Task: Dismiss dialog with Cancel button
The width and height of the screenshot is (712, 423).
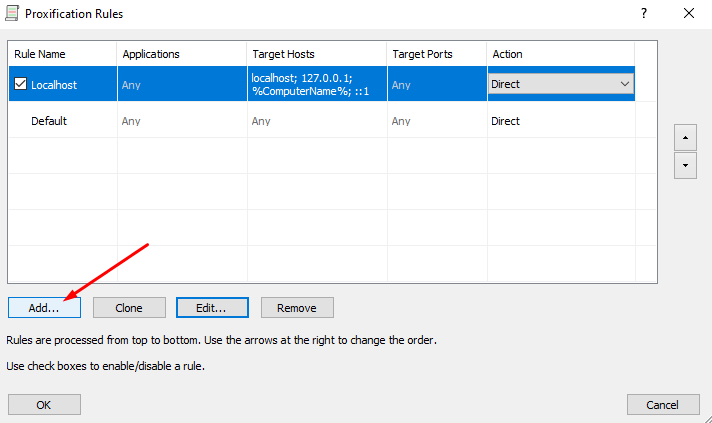Action: tap(663, 404)
